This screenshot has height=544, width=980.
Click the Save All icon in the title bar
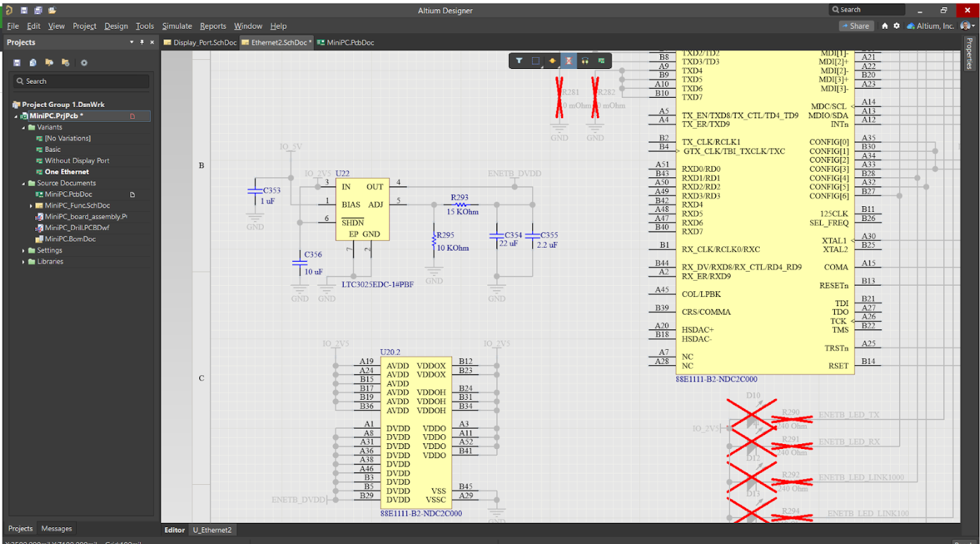[x=38, y=11]
